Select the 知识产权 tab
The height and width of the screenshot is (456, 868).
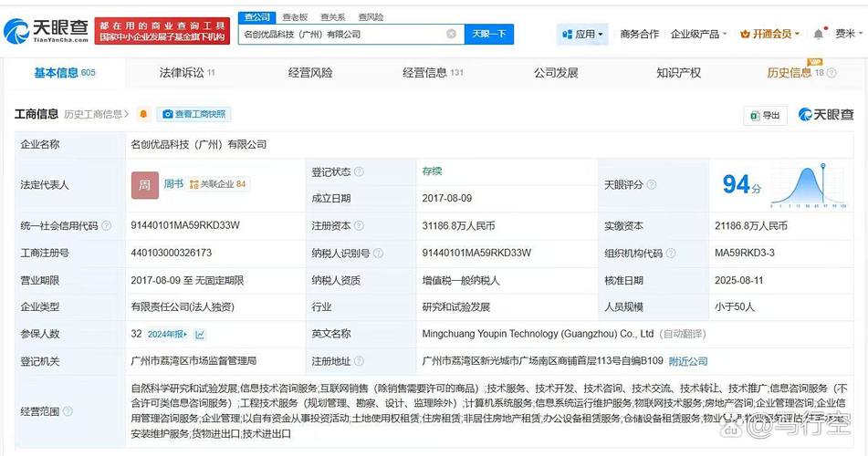(679, 72)
